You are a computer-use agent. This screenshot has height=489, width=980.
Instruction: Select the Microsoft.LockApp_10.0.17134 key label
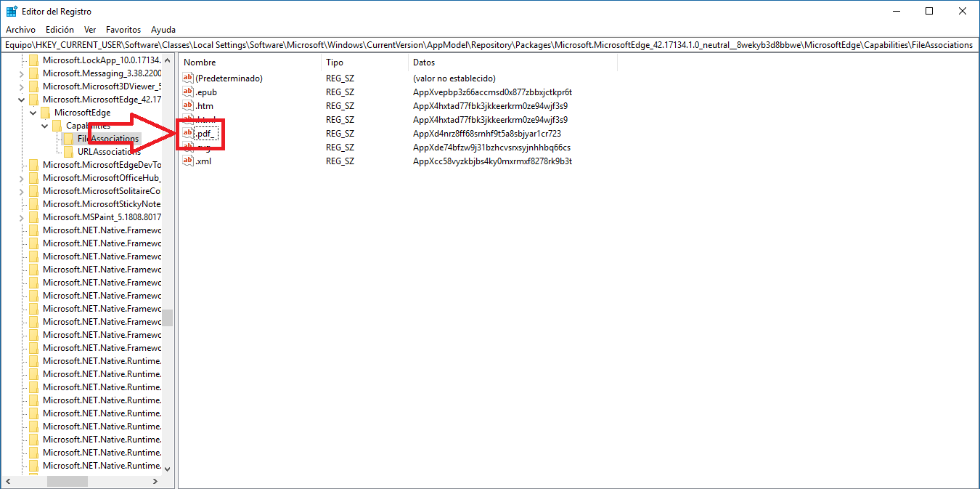pyautogui.click(x=102, y=60)
